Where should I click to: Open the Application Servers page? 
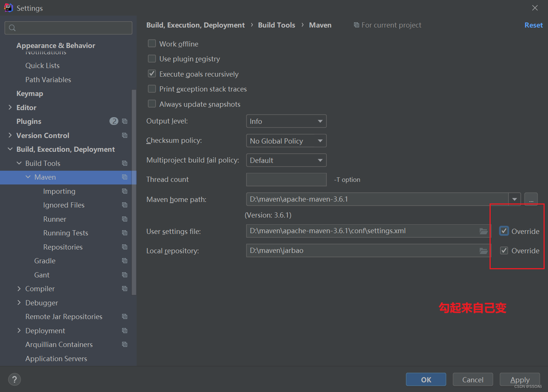[56, 359]
